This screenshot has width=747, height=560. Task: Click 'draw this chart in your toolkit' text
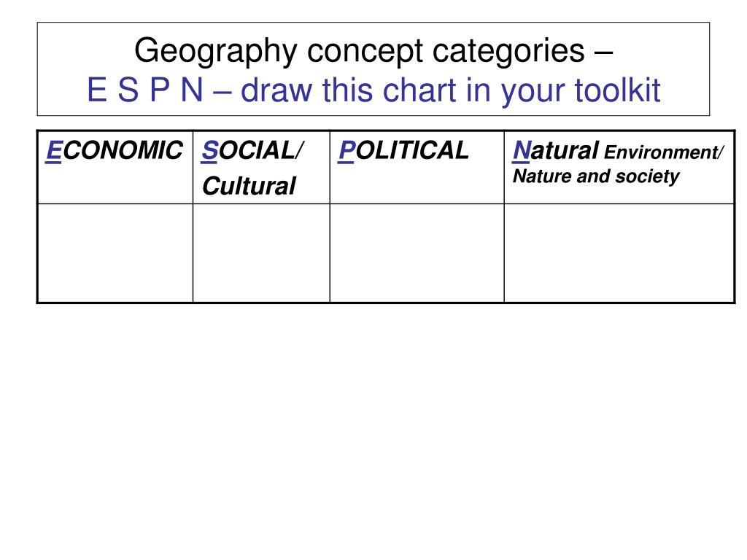[451, 90]
